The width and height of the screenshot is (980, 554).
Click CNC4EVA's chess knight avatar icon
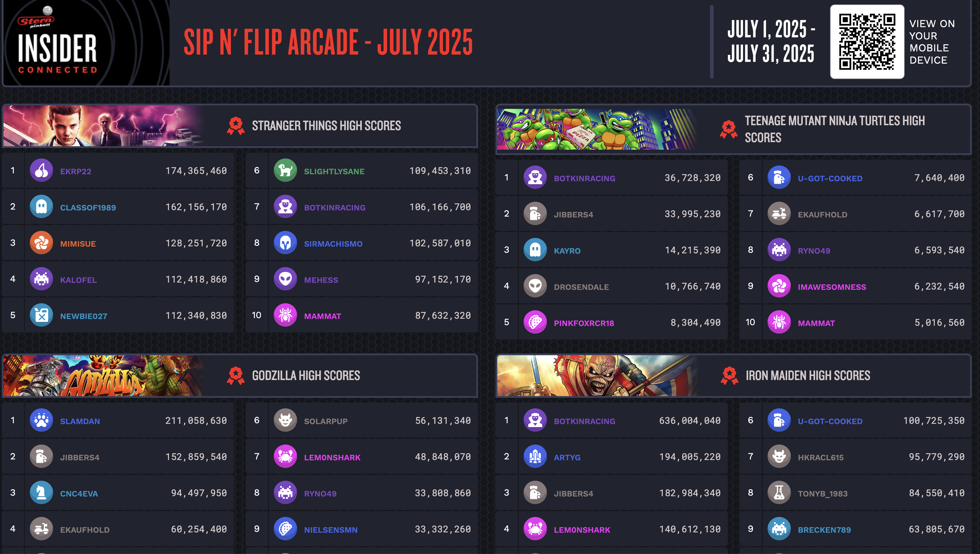point(41,492)
